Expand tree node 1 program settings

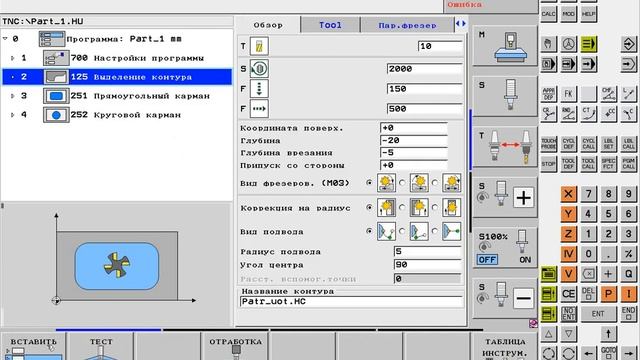point(13,58)
